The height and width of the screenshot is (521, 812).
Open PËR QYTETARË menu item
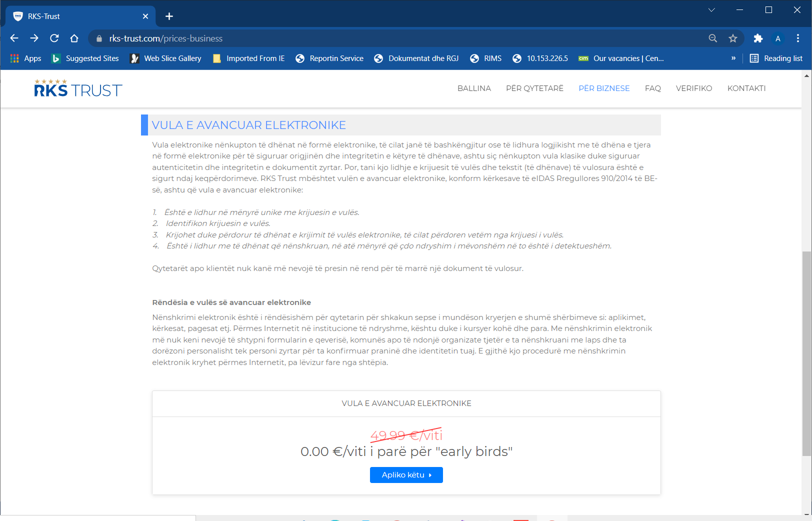(x=534, y=88)
